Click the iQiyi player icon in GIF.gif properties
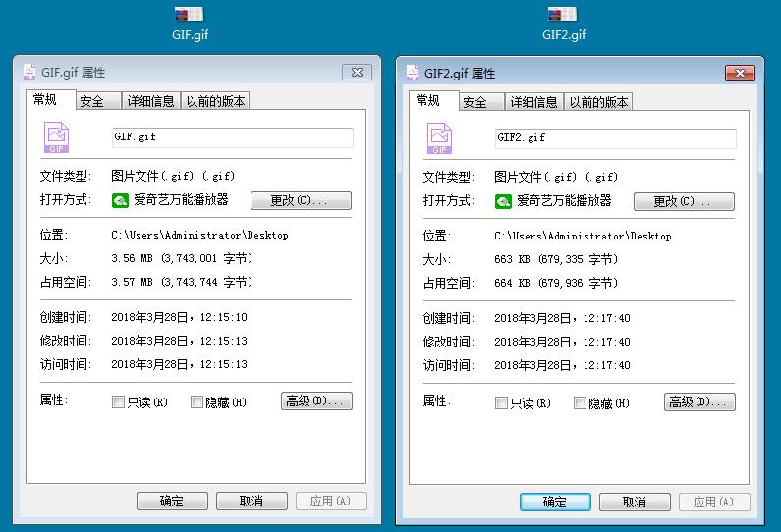Image resolution: width=781 pixels, height=532 pixels. point(120,200)
